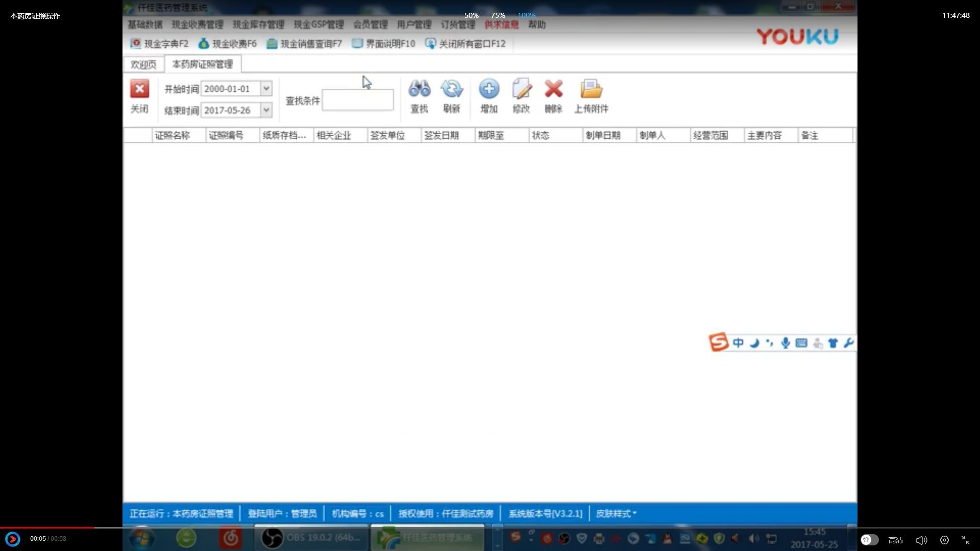The height and width of the screenshot is (551, 980).
Task: Open the 现金收费管理 menu
Action: point(198,24)
